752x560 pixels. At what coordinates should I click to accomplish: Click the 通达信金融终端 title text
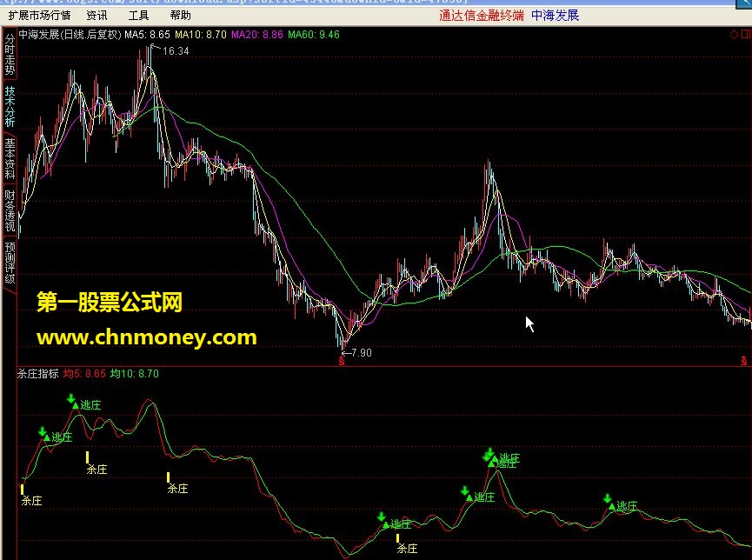tap(482, 16)
